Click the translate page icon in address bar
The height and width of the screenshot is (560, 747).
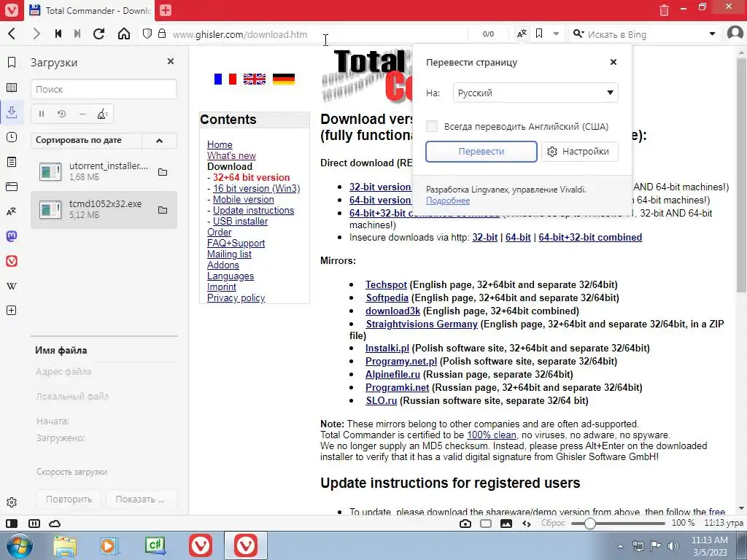pos(522,34)
